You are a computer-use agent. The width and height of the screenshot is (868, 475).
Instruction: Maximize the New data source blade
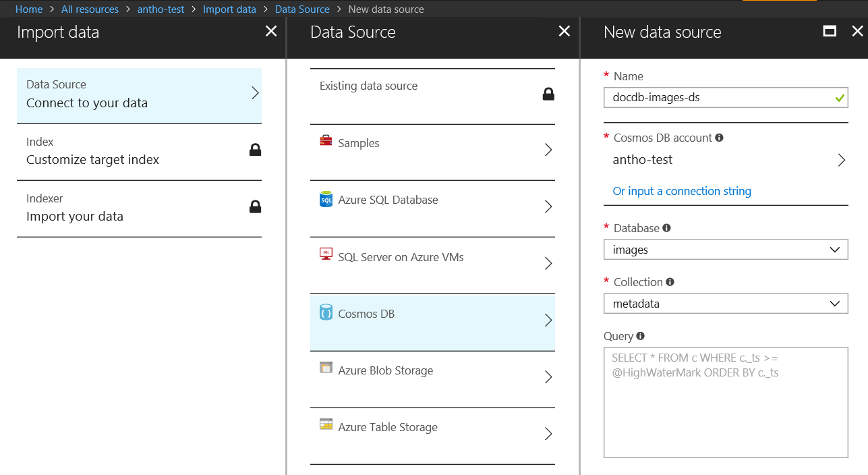point(830,31)
